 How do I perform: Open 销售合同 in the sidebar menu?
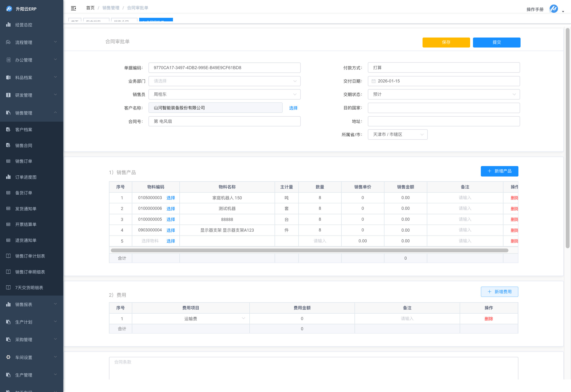click(x=24, y=145)
